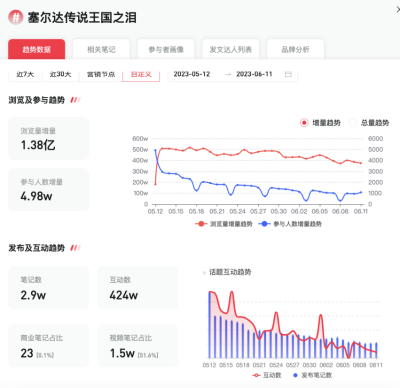This screenshot has height=388, width=400.
Task: Open the calendar icon in date range
Action: pos(288,74)
